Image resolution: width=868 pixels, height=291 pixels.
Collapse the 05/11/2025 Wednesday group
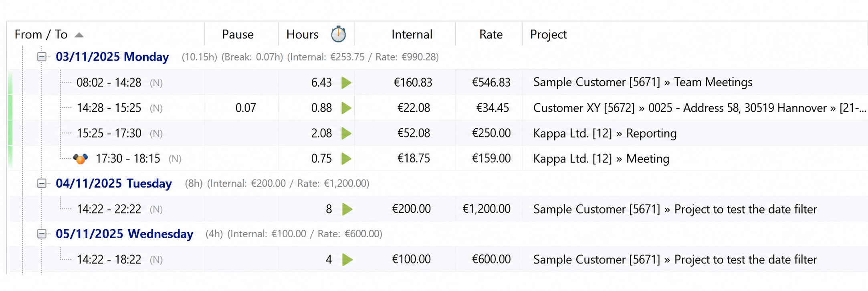(42, 234)
